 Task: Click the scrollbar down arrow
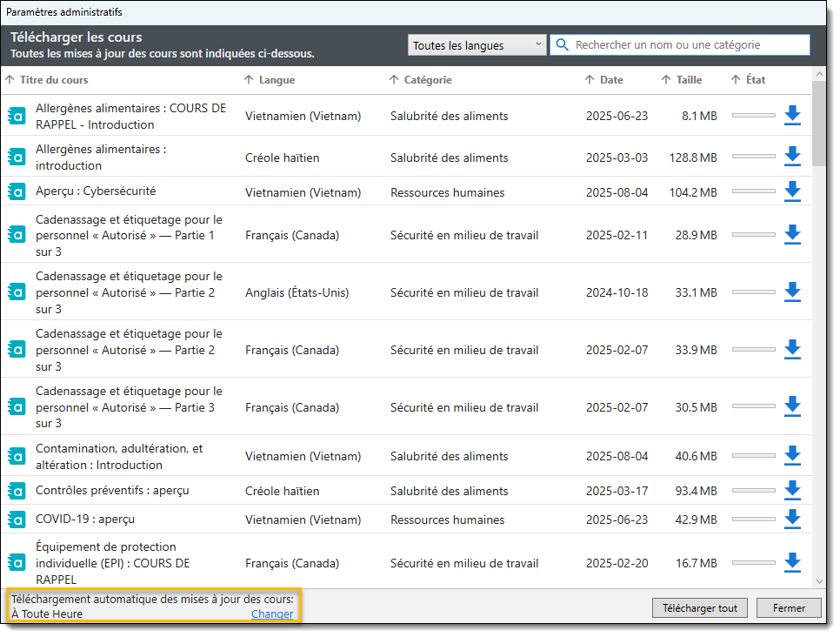tap(819, 580)
